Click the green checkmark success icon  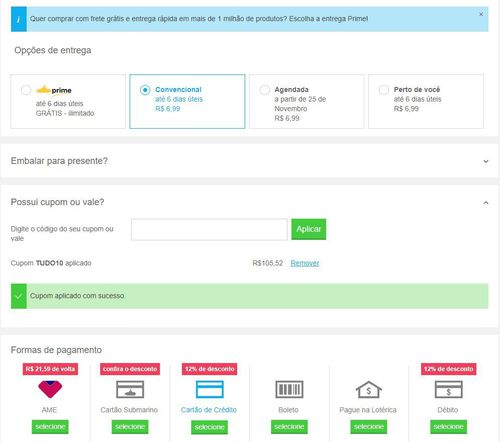pyautogui.click(x=19, y=296)
